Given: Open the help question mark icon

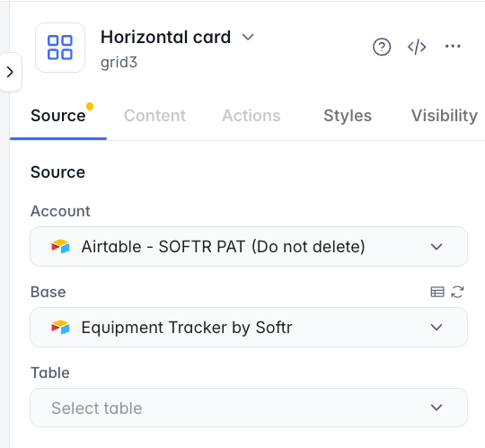Looking at the screenshot, I should 382,47.
